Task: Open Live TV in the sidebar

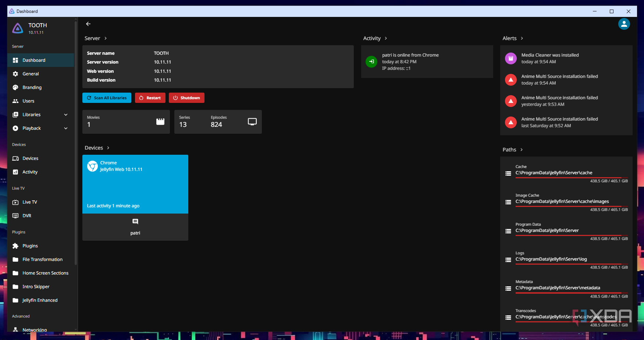Action: point(40,202)
